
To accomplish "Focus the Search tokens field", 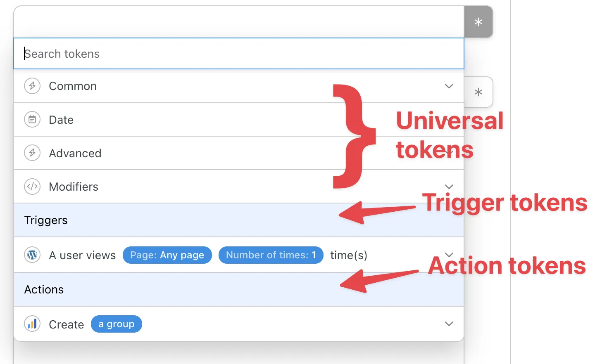I will pyautogui.click(x=239, y=54).
